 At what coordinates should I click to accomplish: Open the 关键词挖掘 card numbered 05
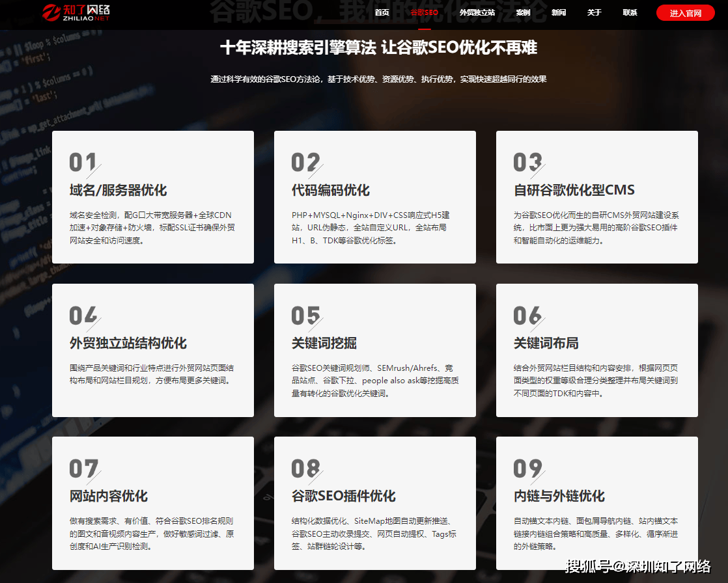375,350
